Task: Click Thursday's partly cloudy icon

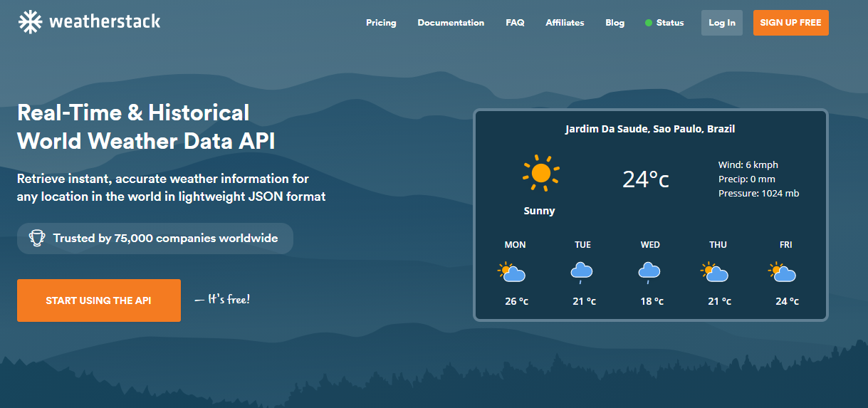Action: coord(714,272)
